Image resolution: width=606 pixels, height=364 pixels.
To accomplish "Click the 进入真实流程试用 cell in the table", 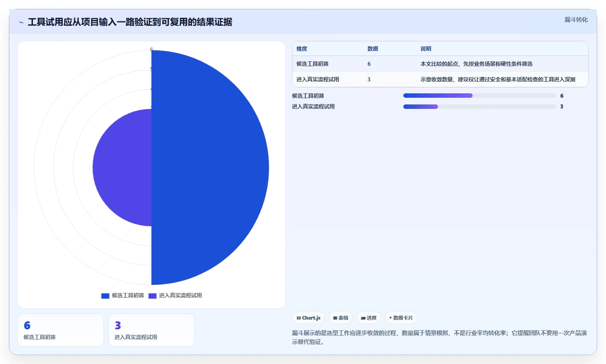I will point(318,80).
